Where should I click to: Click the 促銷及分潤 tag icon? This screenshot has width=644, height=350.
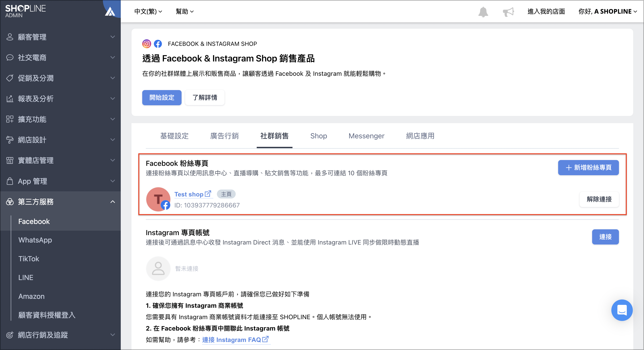[10, 78]
